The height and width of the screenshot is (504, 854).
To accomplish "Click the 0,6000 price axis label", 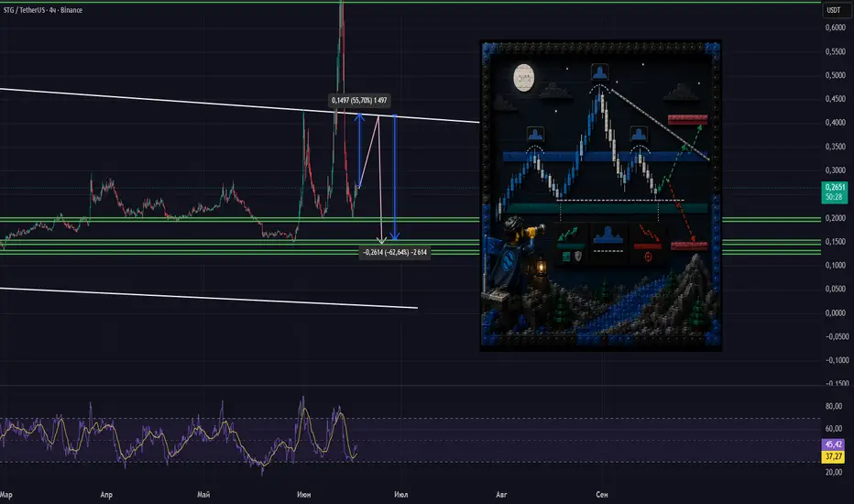I will coord(835,27).
